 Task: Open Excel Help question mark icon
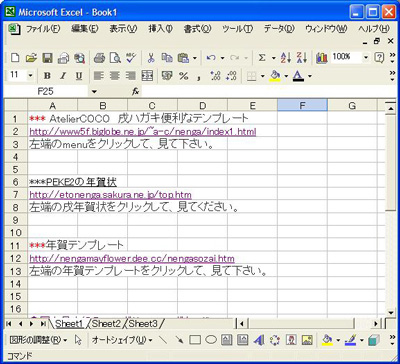379,58
